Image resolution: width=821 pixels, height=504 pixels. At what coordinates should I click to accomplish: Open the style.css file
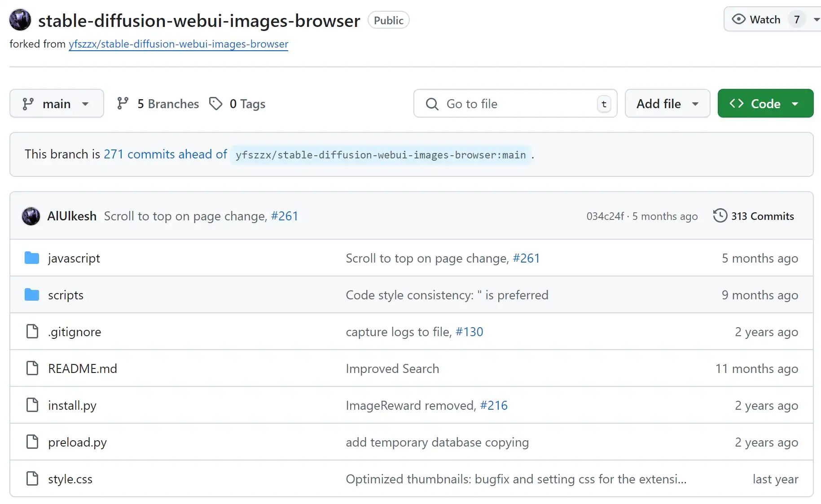click(70, 479)
